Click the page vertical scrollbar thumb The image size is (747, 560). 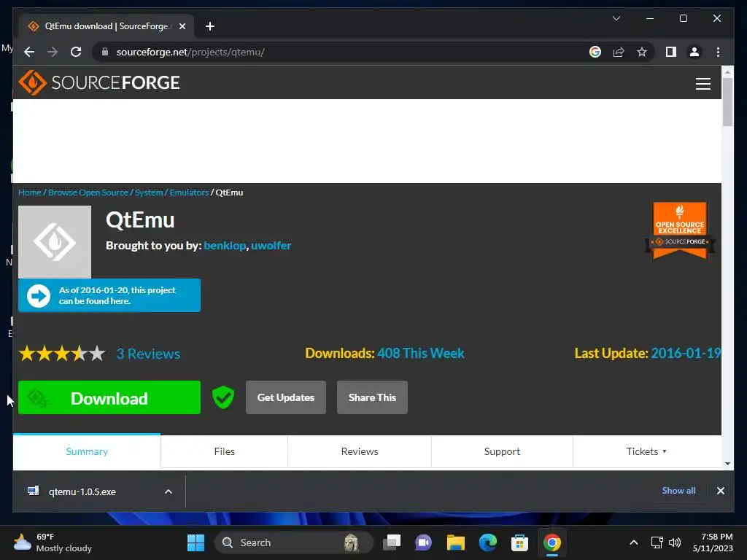pos(727,102)
